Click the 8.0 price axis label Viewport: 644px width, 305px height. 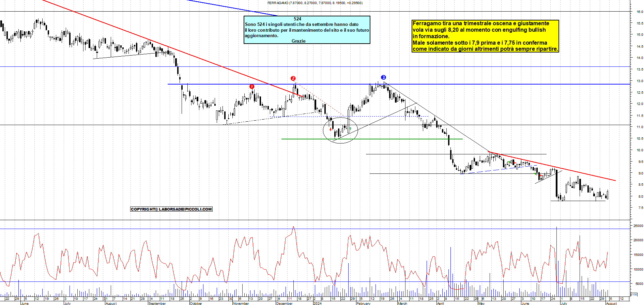(x=640, y=197)
